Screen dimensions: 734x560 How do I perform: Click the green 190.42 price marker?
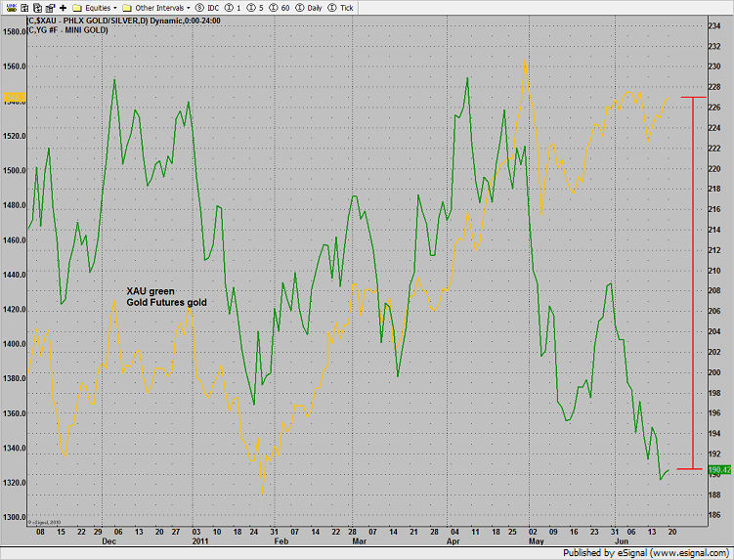click(718, 470)
